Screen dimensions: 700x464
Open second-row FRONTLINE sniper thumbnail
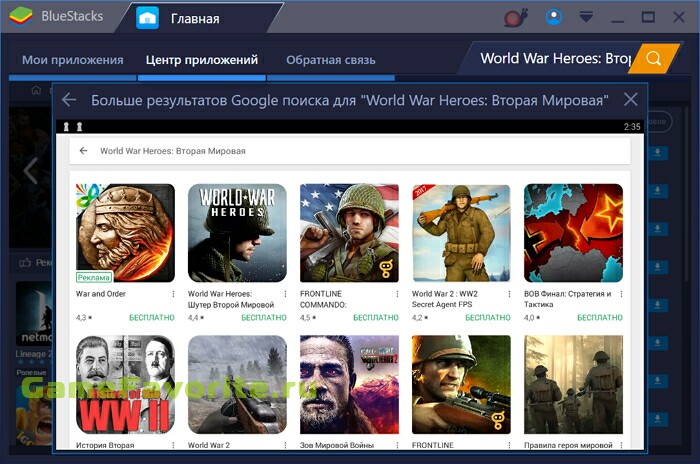pyautogui.click(x=461, y=385)
